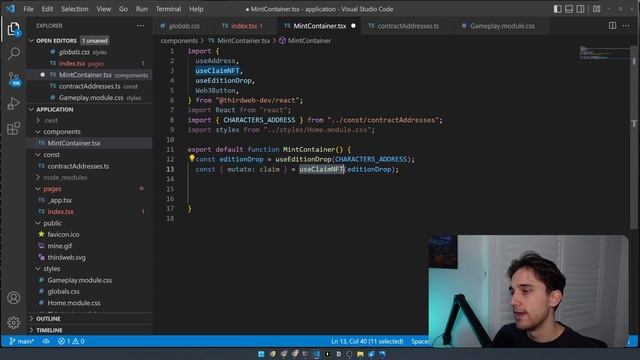Screen dimensions: 640x360
Task: Open Run and Debug view icon
Action: pos(13,103)
